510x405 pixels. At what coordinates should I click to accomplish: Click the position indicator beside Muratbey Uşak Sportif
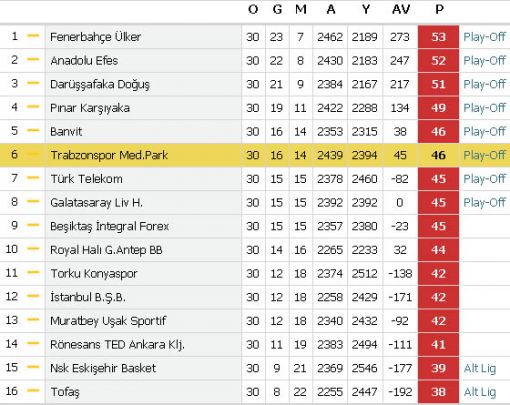tap(33, 320)
